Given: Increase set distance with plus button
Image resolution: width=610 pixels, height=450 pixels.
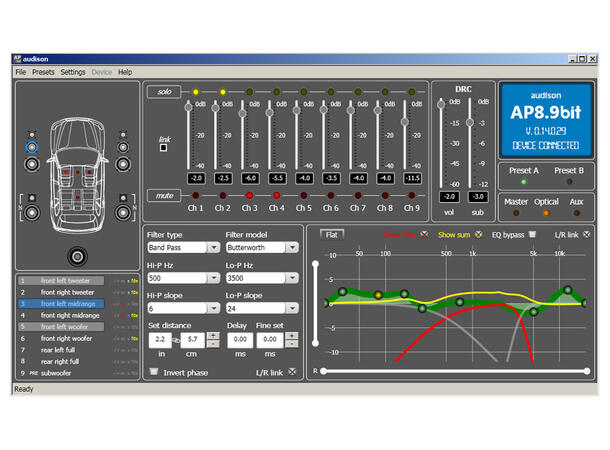Looking at the screenshot, I should pyautogui.click(x=213, y=336).
